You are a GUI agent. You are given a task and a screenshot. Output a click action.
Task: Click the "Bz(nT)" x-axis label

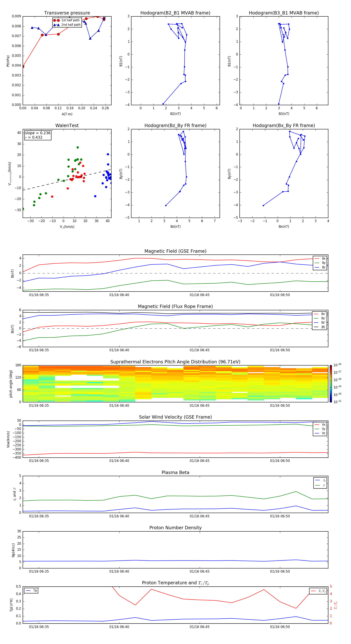[175, 227]
